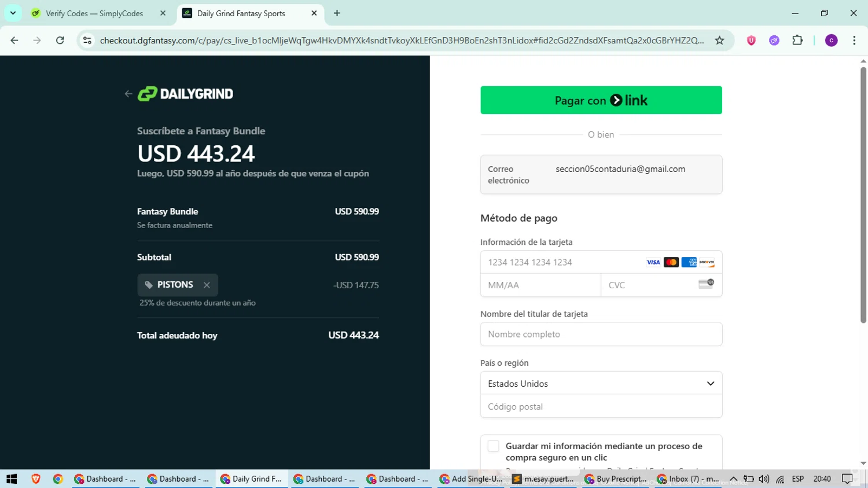This screenshot has height=488, width=868.
Task: Reload the checkout page
Action: click(x=60, y=40)
